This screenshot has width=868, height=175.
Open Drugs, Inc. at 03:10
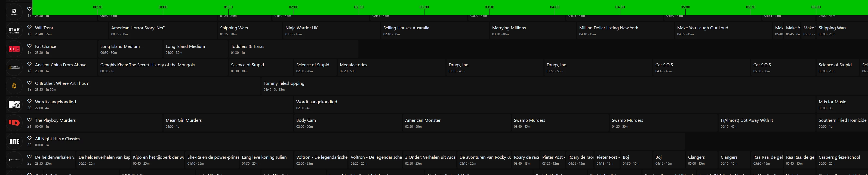(495, 68)
